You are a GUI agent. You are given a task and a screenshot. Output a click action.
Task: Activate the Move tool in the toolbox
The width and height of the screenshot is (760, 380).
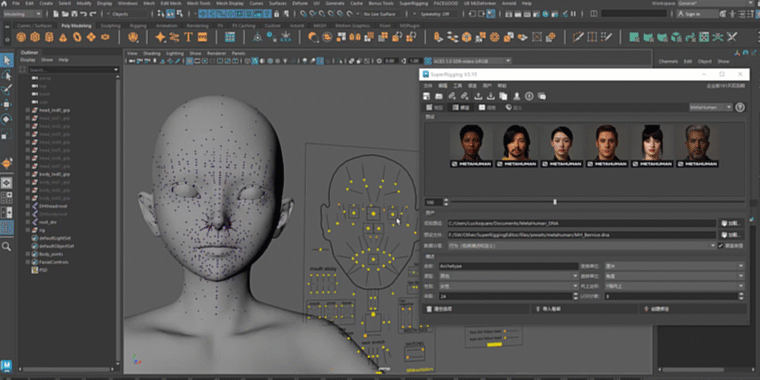7,104
